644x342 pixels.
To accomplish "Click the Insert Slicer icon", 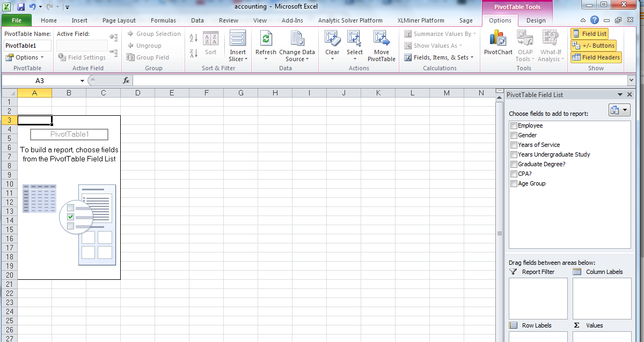I will 238,39.
